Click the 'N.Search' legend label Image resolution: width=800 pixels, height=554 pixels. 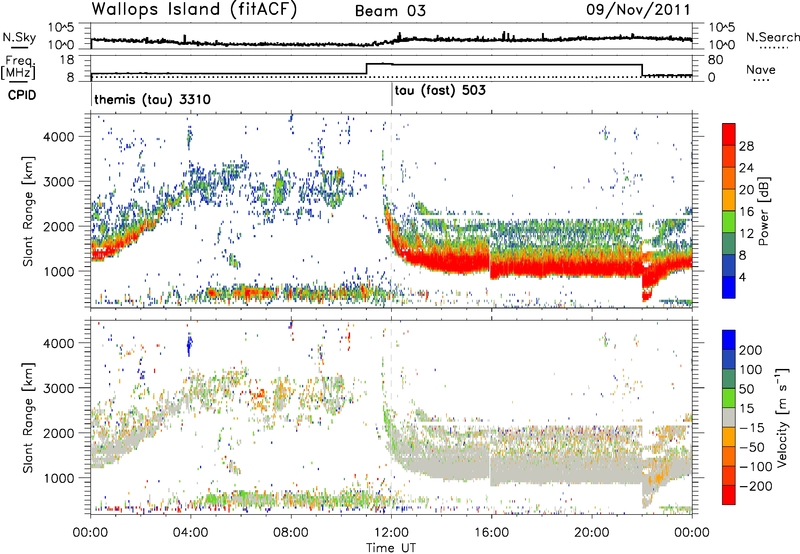(x=773, y=37)
